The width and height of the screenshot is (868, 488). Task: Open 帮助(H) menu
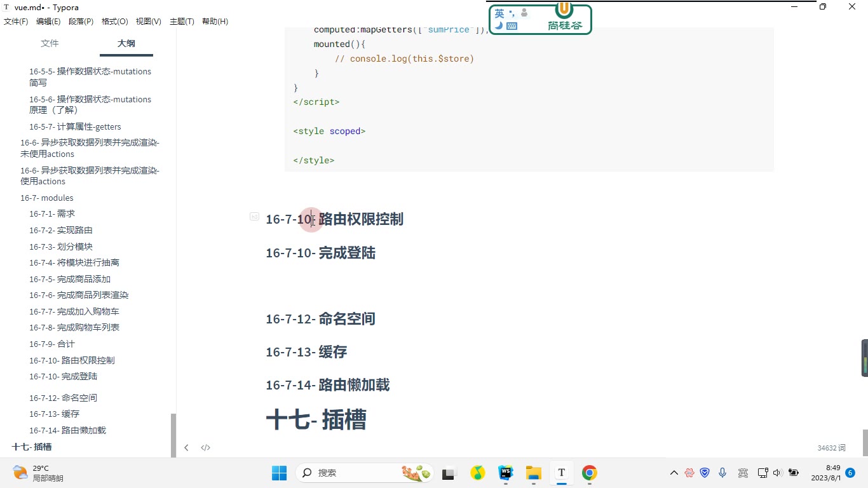[x=215, y=22]
